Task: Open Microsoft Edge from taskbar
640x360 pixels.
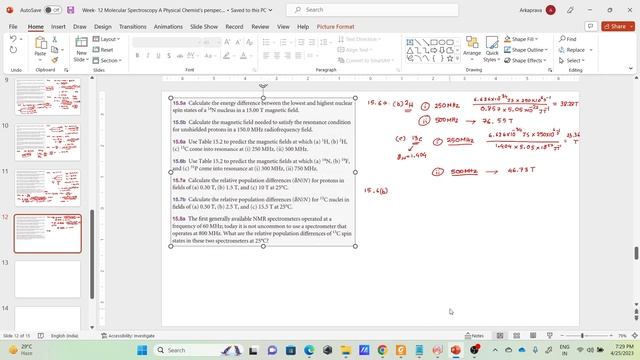Action: click(309, 350)
